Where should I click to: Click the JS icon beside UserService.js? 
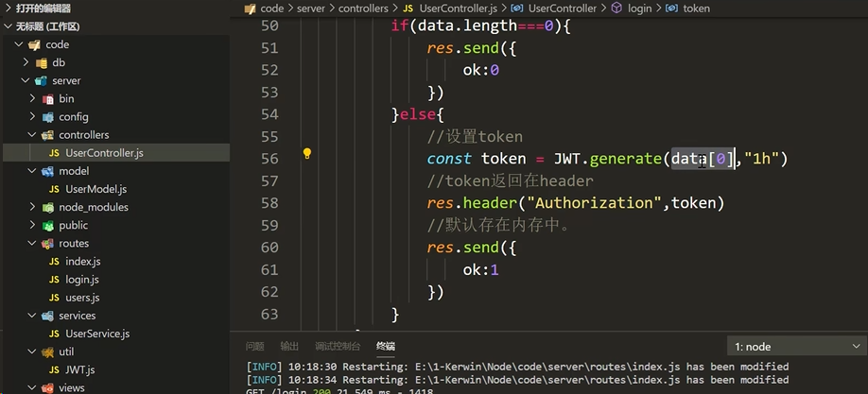(x=54, y=334)
